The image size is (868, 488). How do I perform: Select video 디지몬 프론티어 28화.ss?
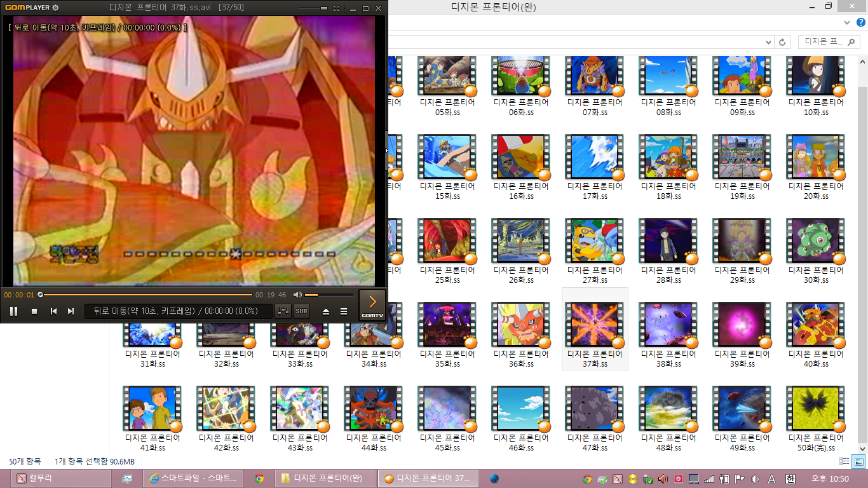668,251
